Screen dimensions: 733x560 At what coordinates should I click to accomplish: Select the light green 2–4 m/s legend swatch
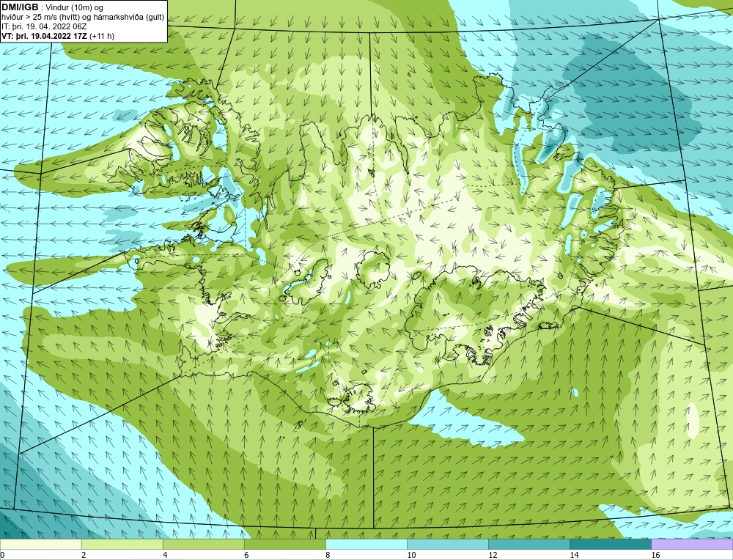122,544
